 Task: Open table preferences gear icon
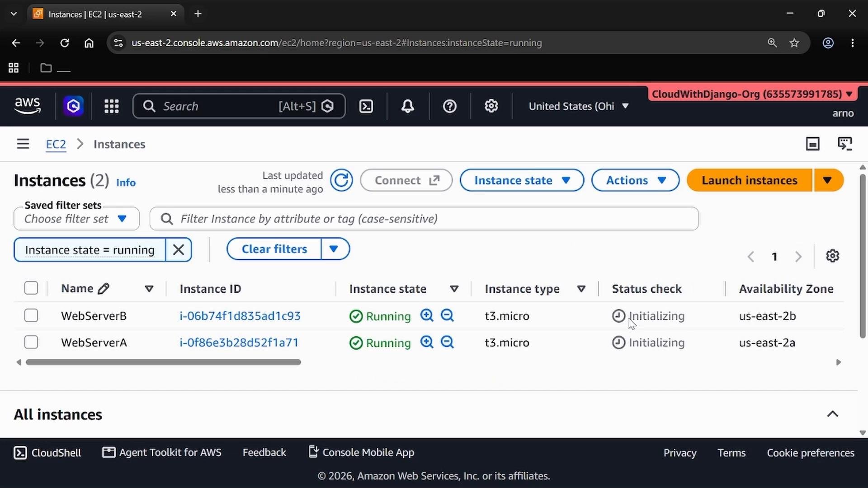tap(832, 256)
